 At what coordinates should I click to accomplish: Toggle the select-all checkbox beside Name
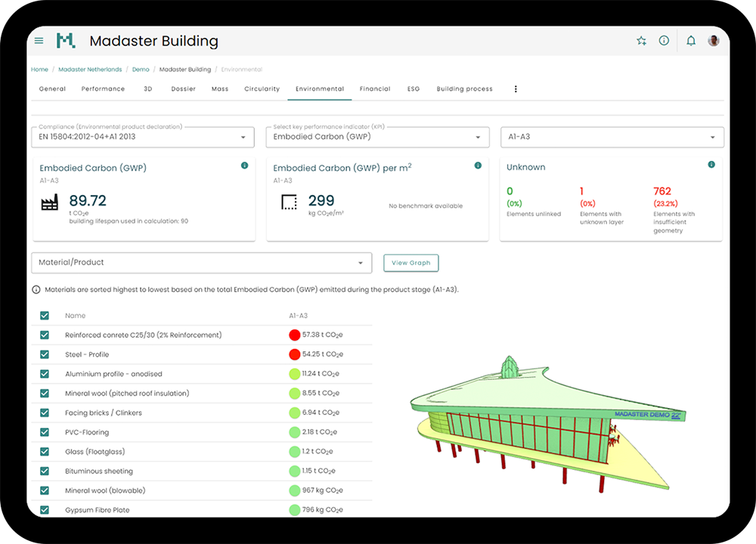45,316
